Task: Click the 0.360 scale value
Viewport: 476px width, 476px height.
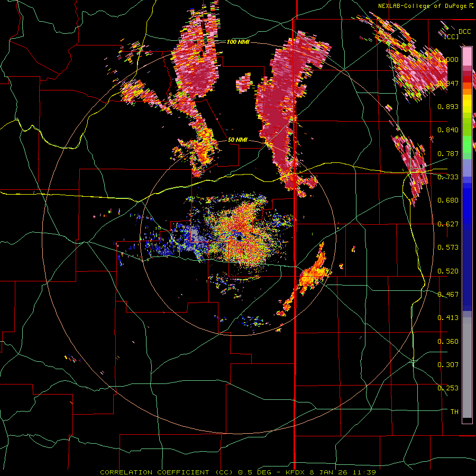Action: pyautogui.click(x=448, y=342)
